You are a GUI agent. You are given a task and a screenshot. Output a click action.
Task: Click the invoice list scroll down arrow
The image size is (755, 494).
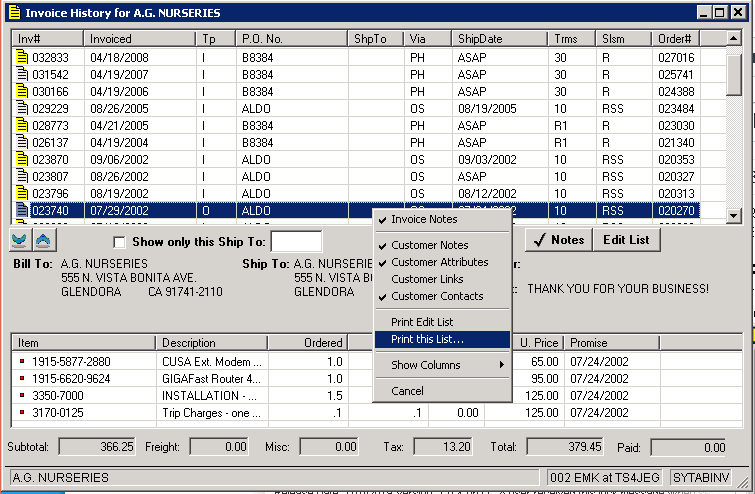[x=733, y=216]
